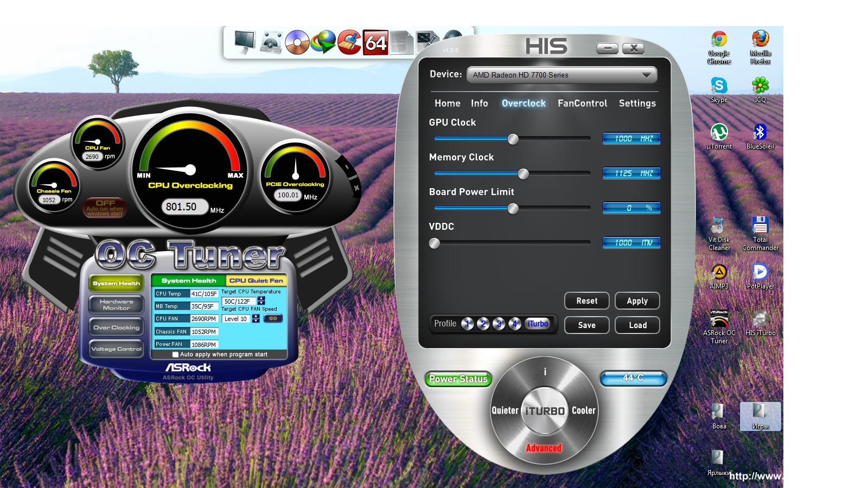Launch Internet Download Manager from dock
868x488 pixels.
(323, 42)
